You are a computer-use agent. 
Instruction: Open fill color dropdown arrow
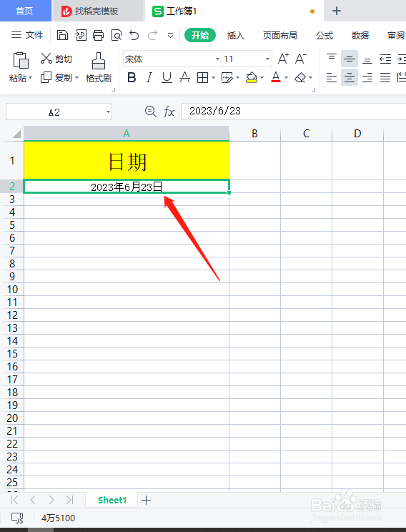click(x=262, y=78)
